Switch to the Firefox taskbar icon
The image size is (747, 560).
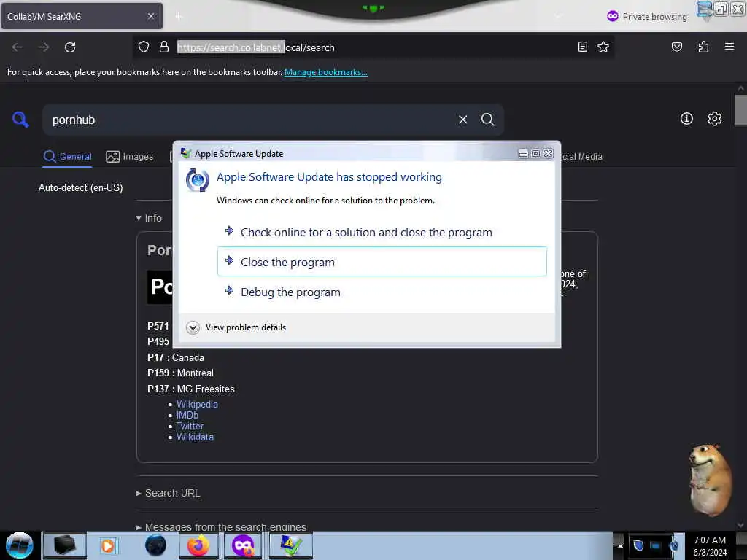coord(198,545)
